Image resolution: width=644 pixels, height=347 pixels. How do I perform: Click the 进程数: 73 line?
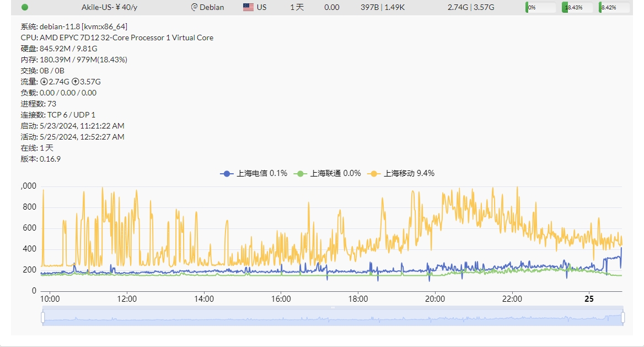[x=38, y=104]
